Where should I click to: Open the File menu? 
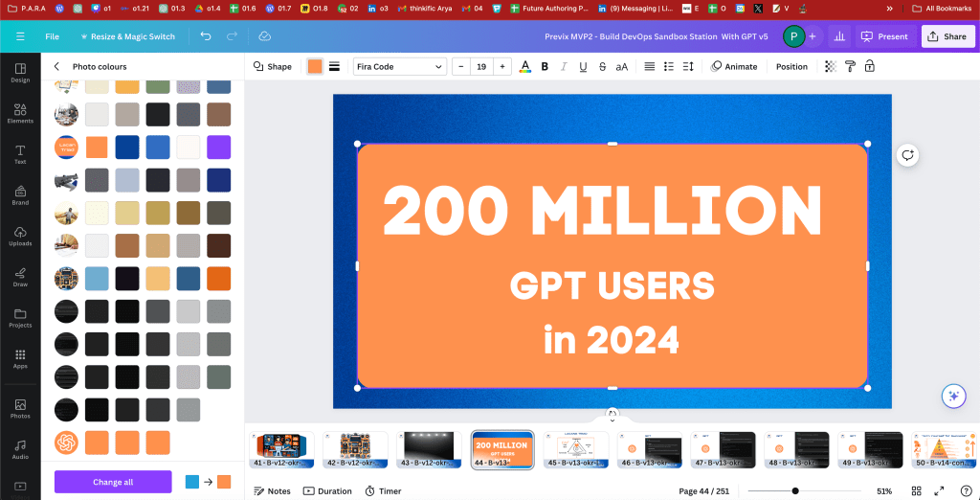[x=52, y=36]
